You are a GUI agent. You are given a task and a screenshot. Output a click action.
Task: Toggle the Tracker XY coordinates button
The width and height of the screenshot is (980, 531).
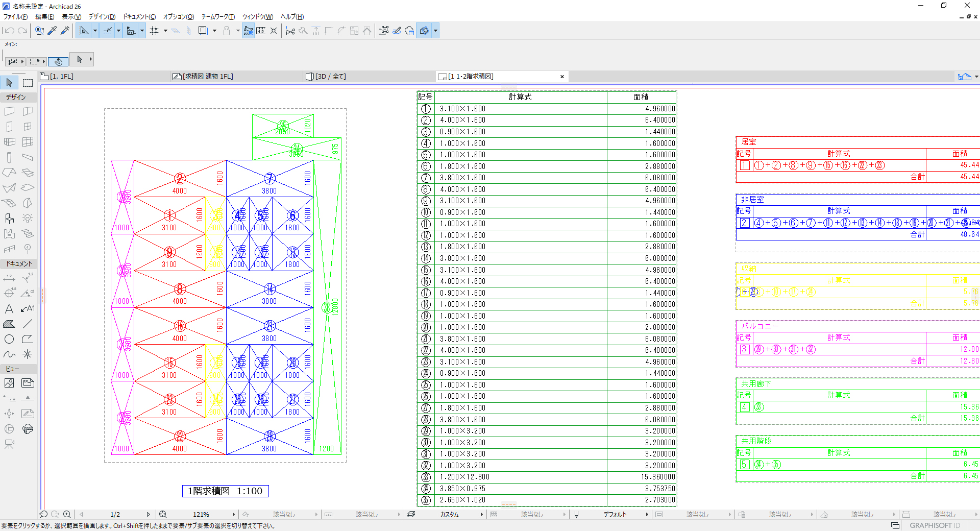131,31
